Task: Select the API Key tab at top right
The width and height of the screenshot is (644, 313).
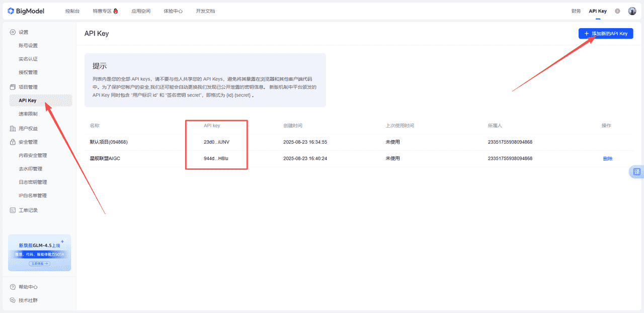Action: coord(597,11)
